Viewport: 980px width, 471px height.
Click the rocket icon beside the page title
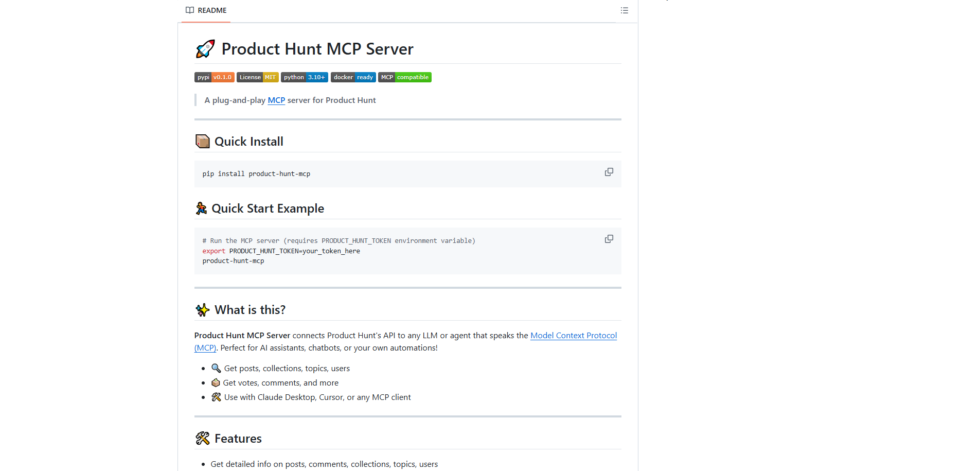(x=205, y=48)
